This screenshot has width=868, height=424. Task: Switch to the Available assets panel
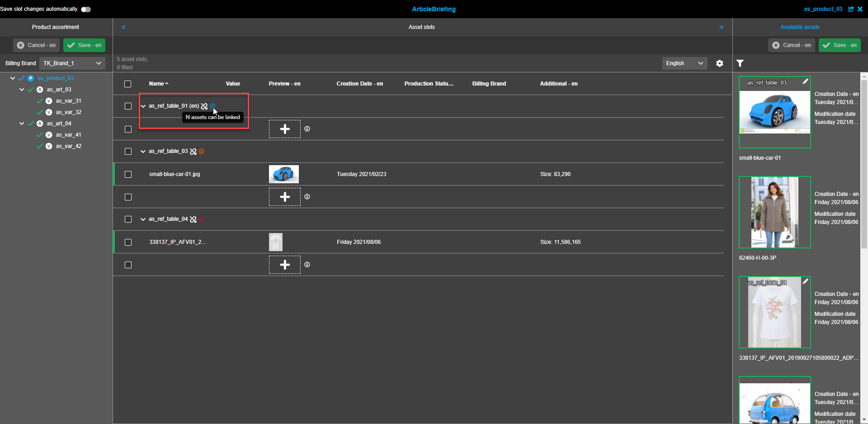pos(800,27)
